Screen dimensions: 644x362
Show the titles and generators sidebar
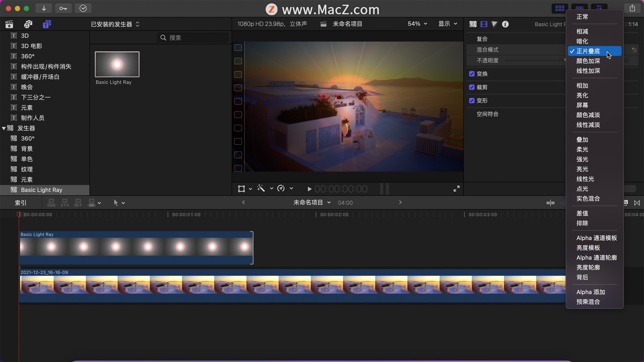47,24
